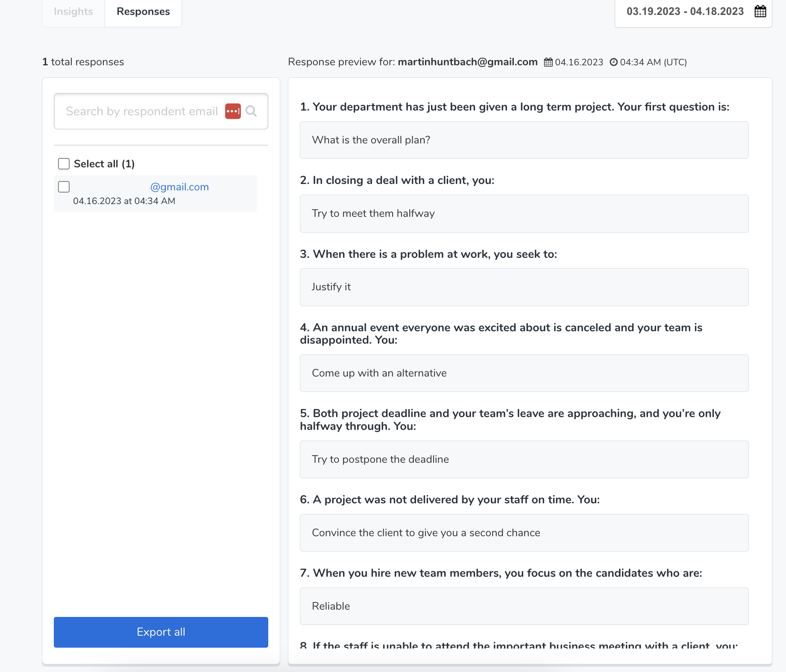Click the clock icon beside 04:34 AM
Screen dimensions: 786x672
[614, 62]
